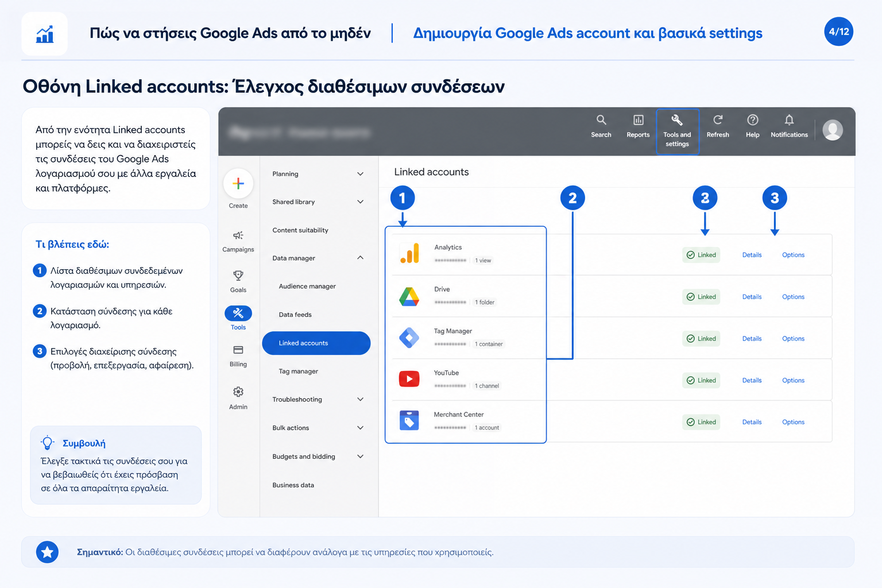
Task: Expand the Bulk actions chevron
Action: (x=361, y=428)
